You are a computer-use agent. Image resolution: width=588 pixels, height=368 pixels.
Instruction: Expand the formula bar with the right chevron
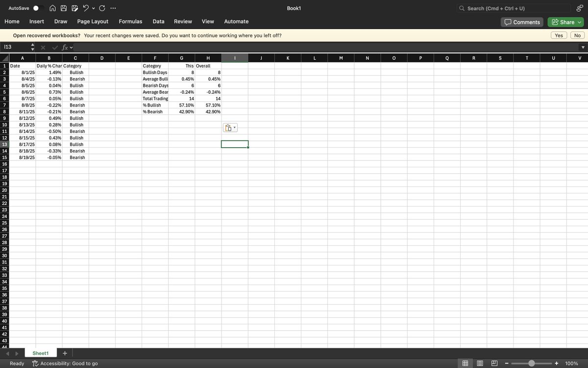pos(583,48)
